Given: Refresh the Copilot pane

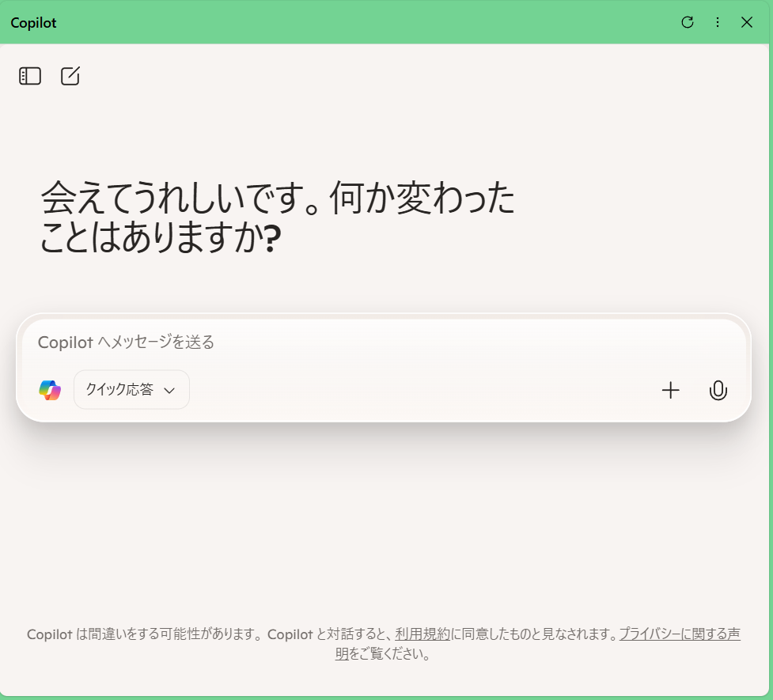Looking at the screenshot, I should coord(688,22).
